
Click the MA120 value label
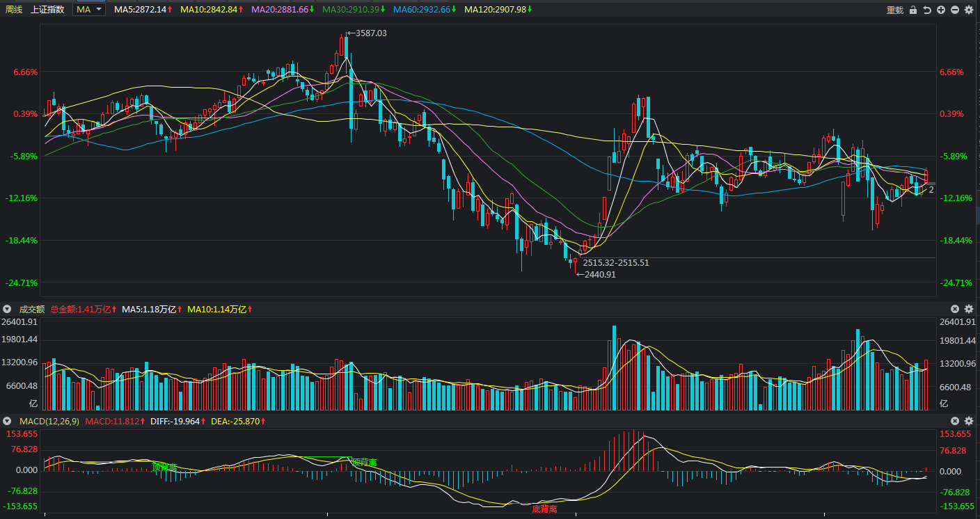pyautogui.click(x=495, y=10)
